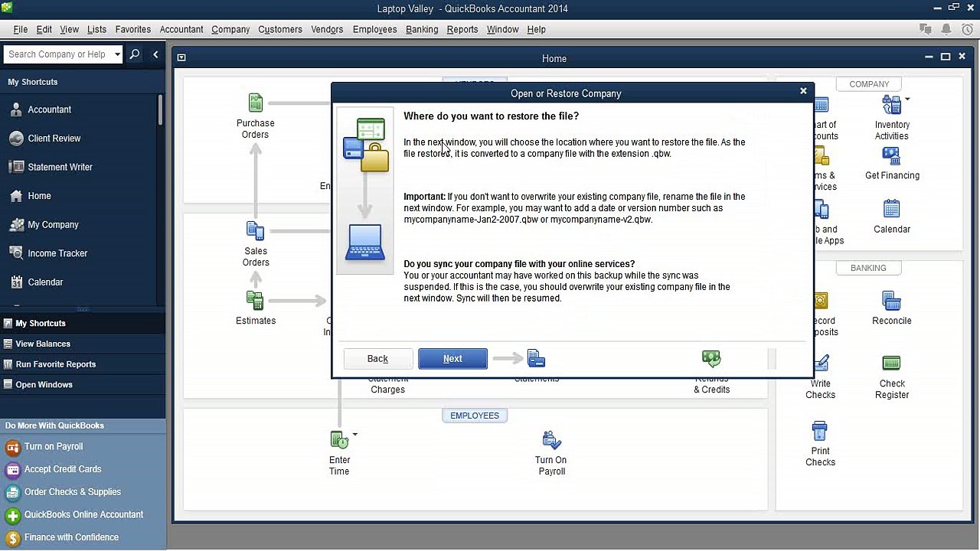Click the bell reminders icon in menu bar
This screenshot has width=980, height=551.
(x=946, y=29)
